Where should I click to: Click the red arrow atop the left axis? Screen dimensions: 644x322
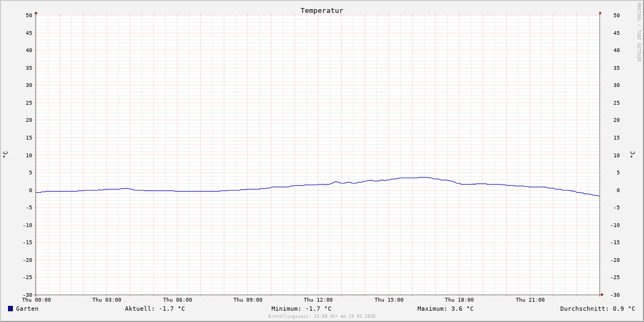(36, 12)
